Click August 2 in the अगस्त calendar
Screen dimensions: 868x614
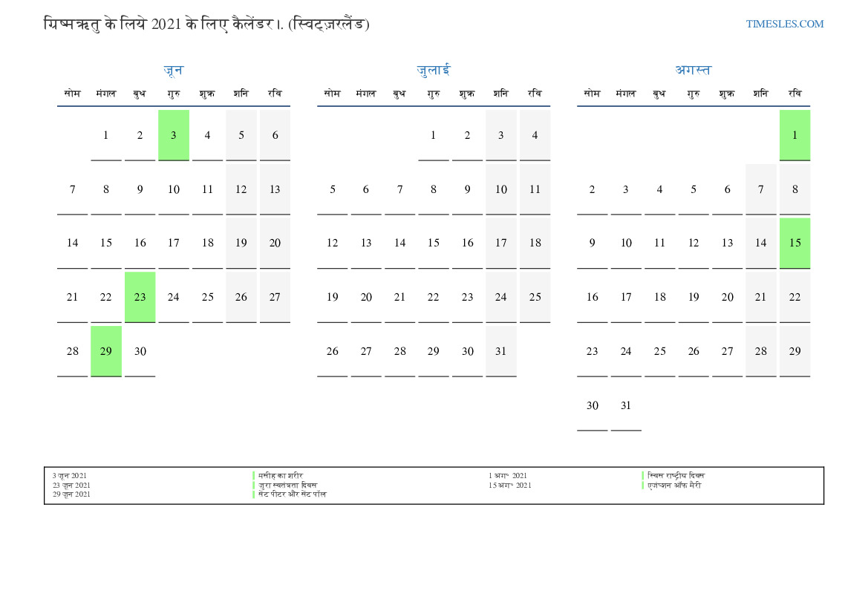coord(593,189)
